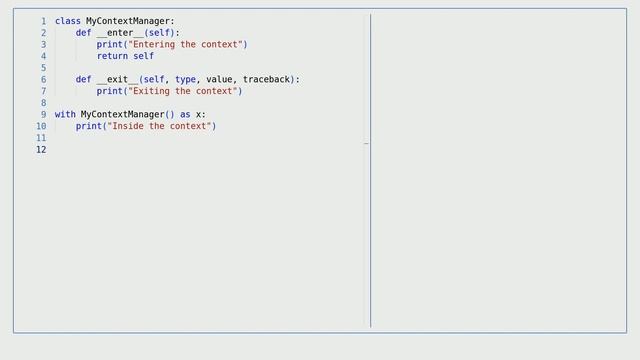Click the __enter__ method name
The image size is (640, 360).
tap(120, 33)
